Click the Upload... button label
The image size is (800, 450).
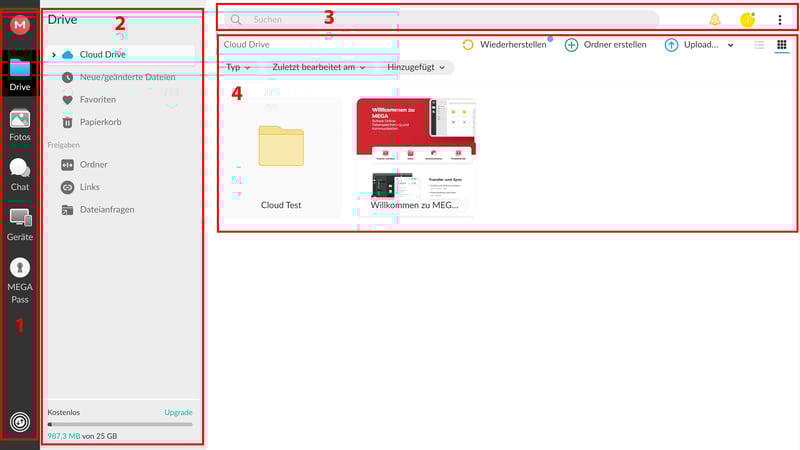(x=701, y=45)
